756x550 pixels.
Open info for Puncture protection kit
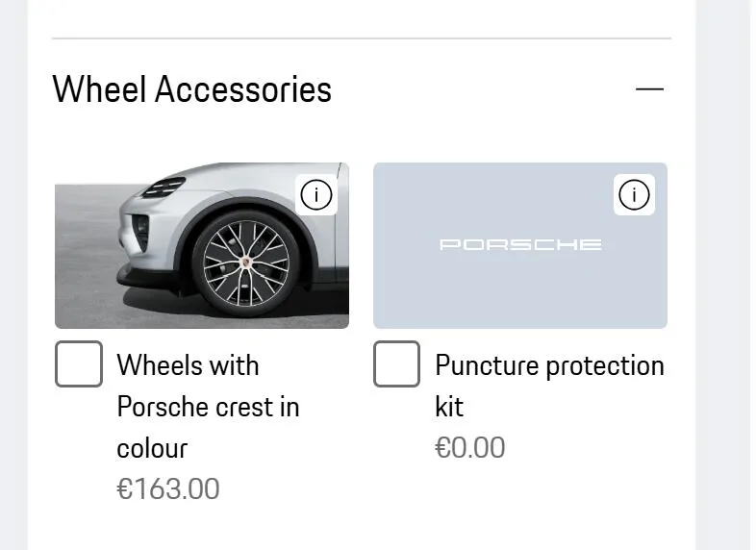634,195
